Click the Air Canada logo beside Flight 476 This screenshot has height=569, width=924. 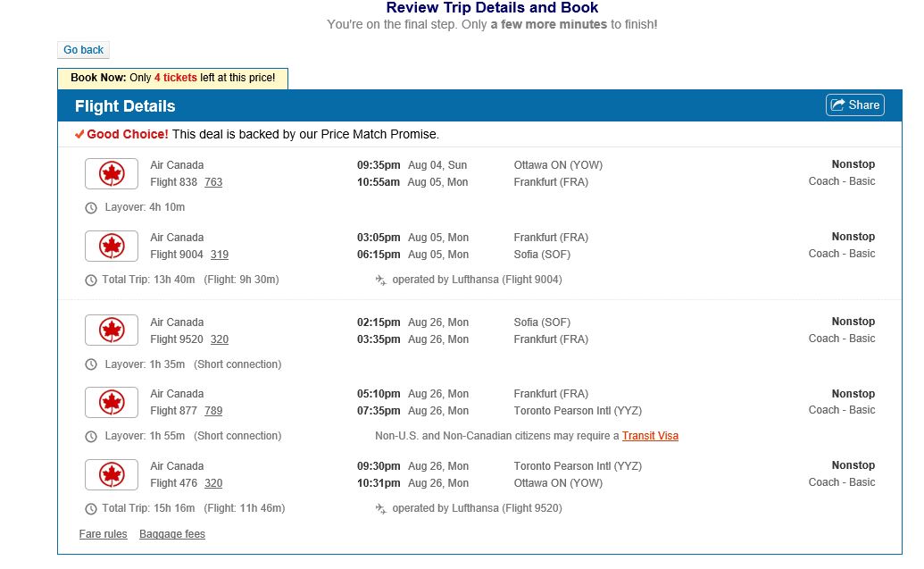tap(111, 474)
